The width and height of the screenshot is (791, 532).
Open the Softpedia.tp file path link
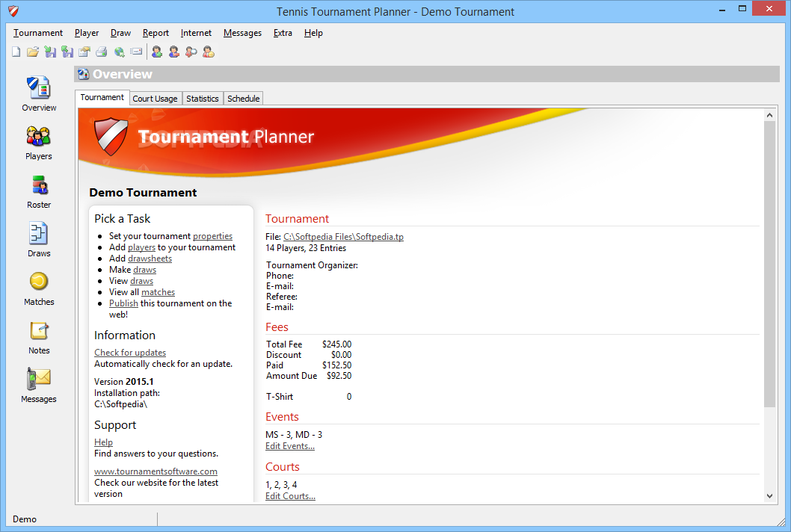click(x=343, y=237)
